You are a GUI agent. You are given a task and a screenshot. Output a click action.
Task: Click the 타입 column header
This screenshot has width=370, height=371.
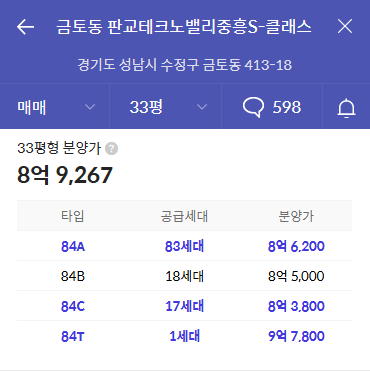(73, 216)
